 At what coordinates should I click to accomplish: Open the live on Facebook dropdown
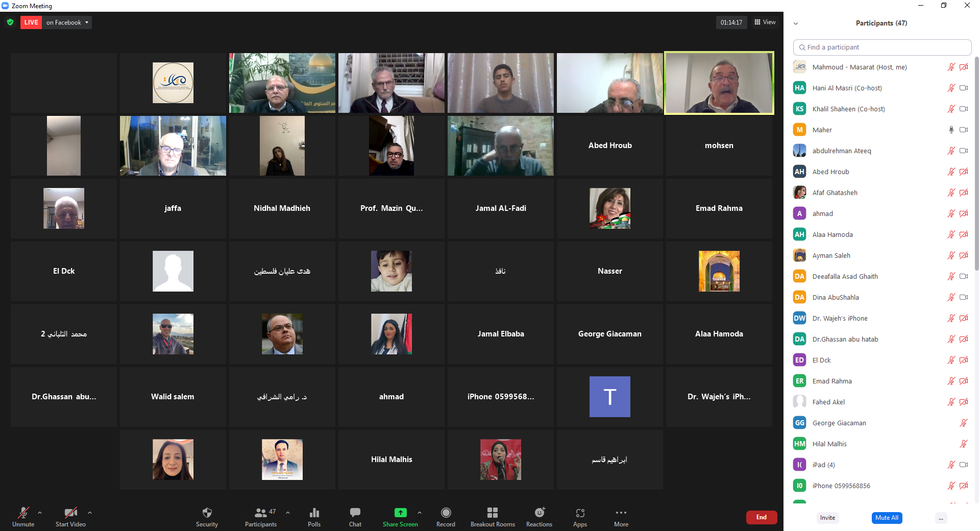[x=67, y=22]
